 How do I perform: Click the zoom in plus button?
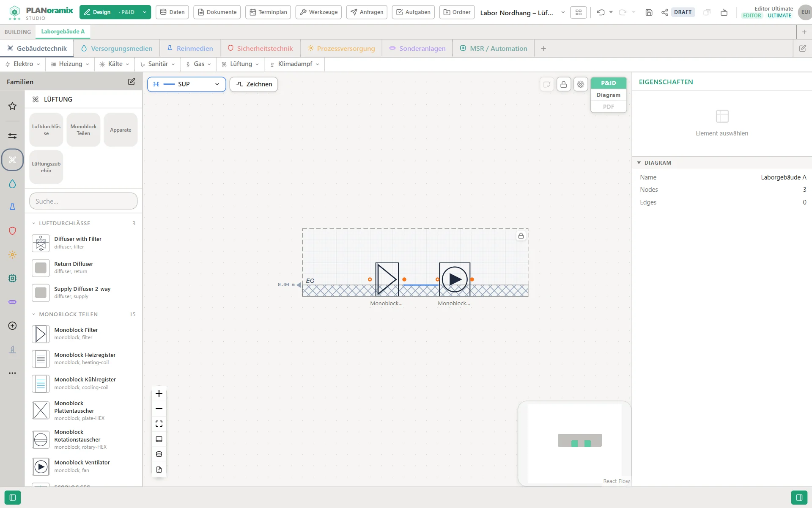159,393
